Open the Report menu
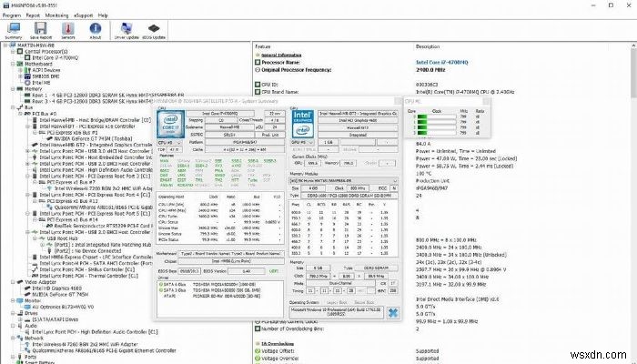637x364 pixels. [33, 15]
